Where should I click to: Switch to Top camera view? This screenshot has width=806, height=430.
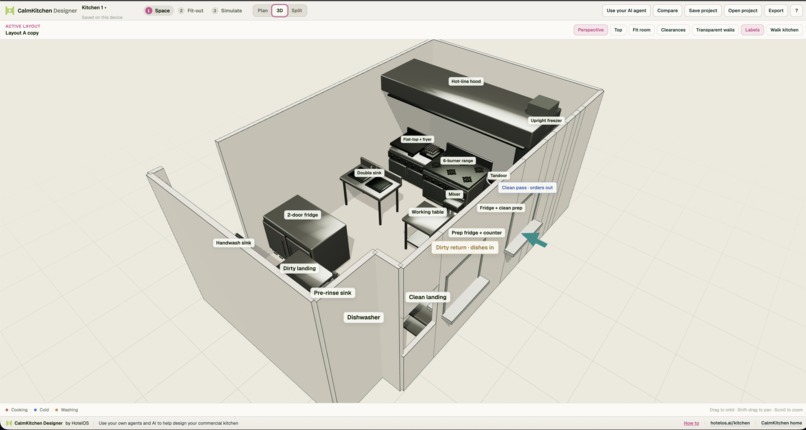(x=618, y=30)
